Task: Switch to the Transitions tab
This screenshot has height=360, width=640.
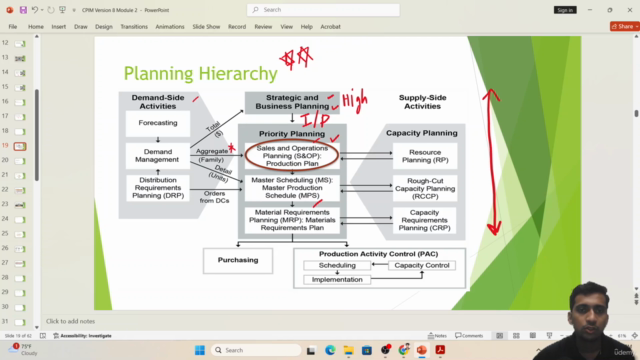Action: [x=134, y=27]
